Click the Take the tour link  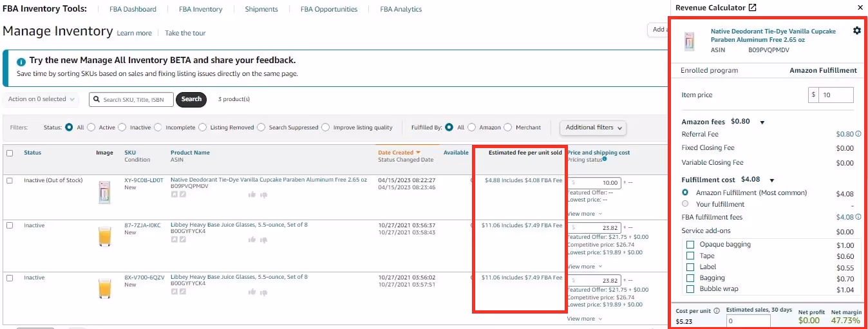coord(185,33)
